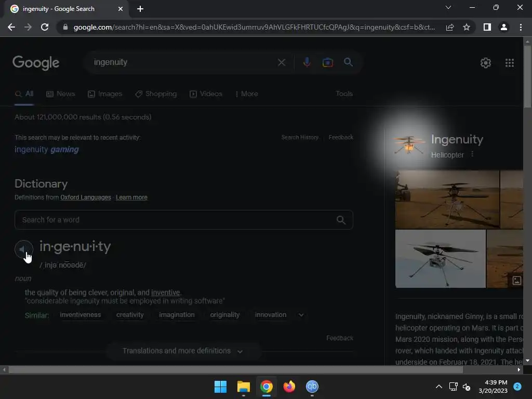This screenshot has height=399, width=532.
Task: Open Chrome's three-dot menu
Action: coord(521,27)
